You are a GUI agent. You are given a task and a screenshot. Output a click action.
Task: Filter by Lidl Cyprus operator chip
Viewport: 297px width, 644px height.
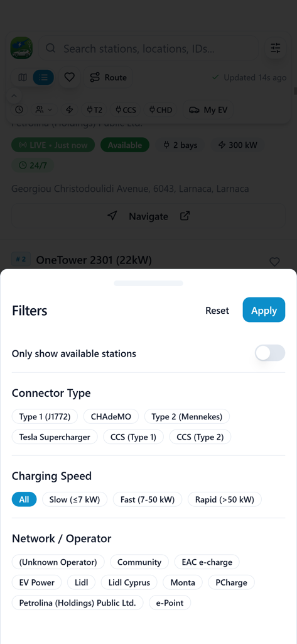[129, 582]
